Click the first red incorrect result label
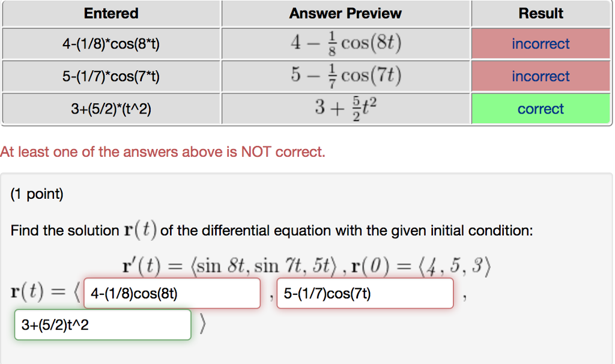Screen dimensions: 615x364 (x=540, y=43)
